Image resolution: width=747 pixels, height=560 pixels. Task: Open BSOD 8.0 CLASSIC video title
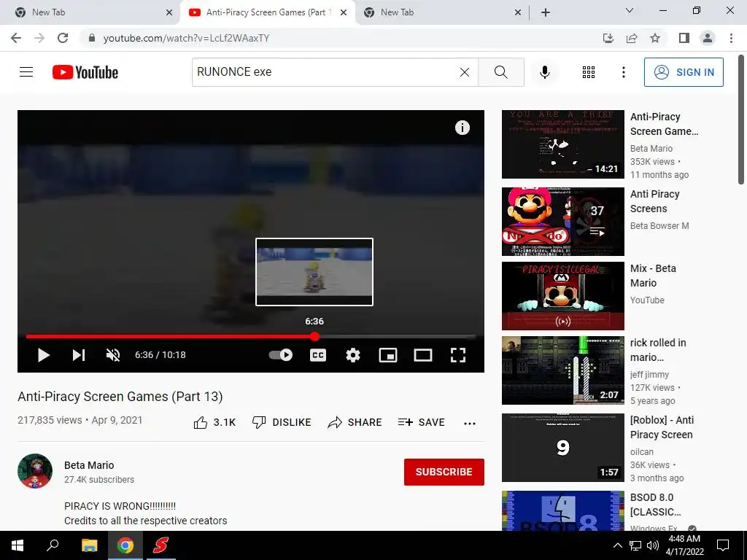click(655, 505)
